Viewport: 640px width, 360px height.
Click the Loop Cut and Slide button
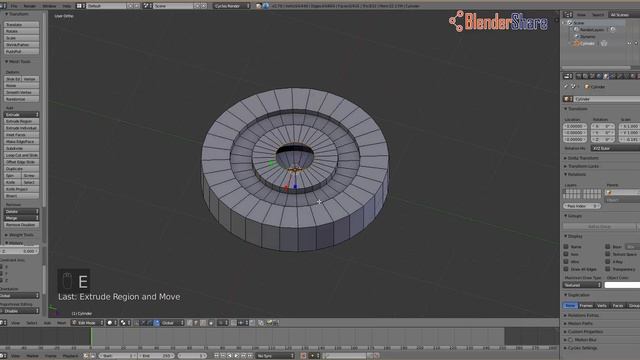[x=21, y=155]
